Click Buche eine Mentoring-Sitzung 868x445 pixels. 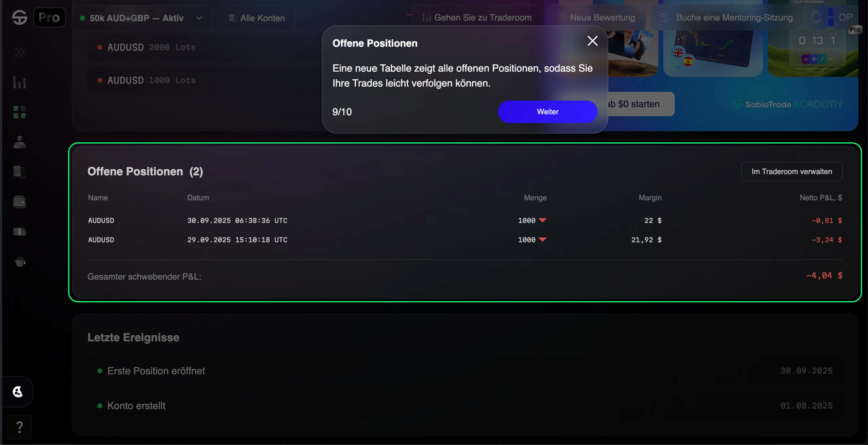[728, 18]
